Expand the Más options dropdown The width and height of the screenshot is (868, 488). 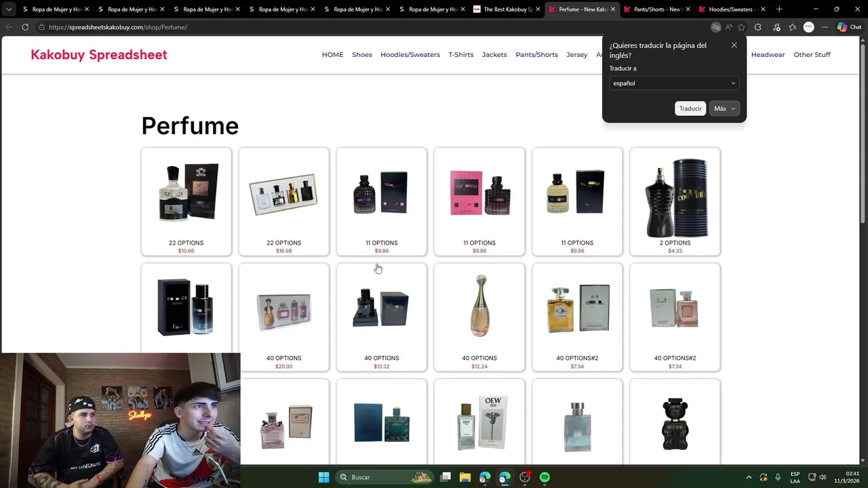[725, 108]
